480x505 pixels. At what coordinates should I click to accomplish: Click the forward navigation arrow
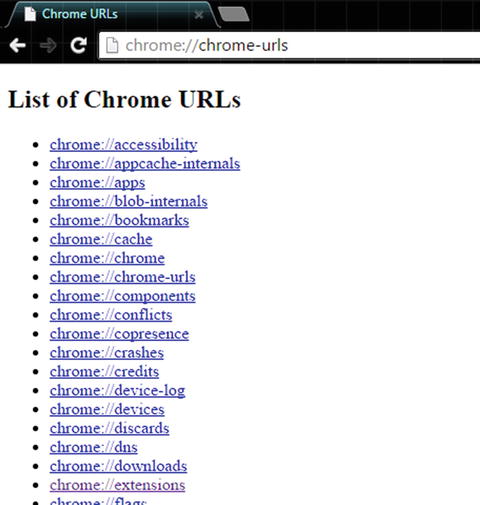pos(48,45)
